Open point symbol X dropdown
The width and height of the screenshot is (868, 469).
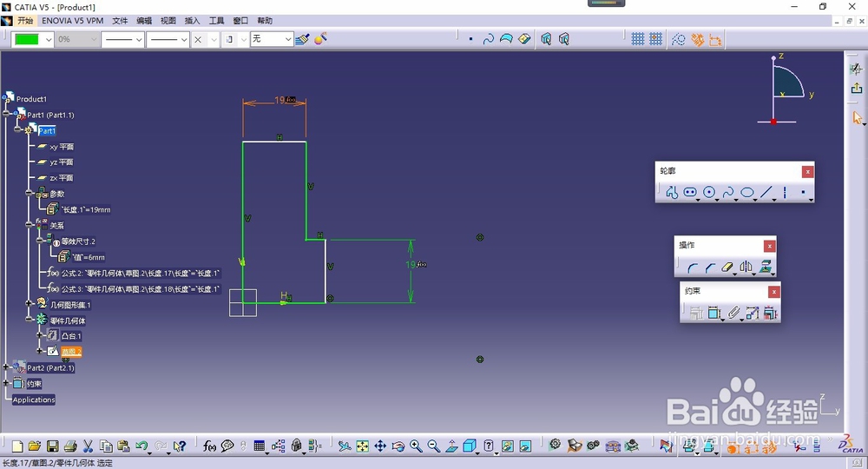[214, 39]
